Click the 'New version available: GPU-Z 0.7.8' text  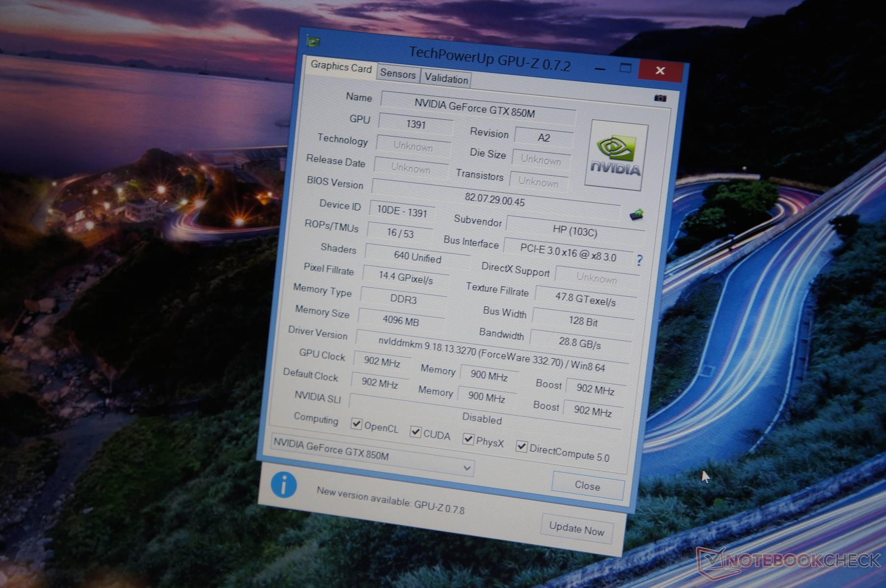click(391, 500)
